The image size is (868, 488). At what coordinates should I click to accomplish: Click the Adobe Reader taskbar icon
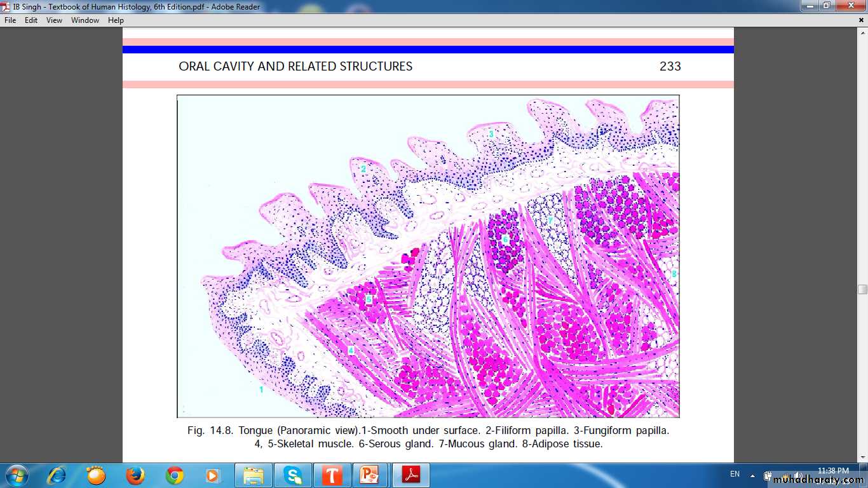(x=410, y=475)
